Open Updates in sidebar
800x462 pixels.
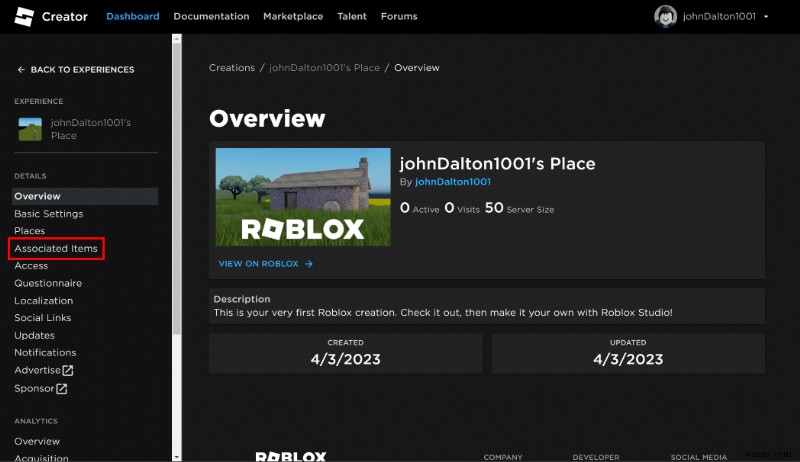tap(34, 336)
